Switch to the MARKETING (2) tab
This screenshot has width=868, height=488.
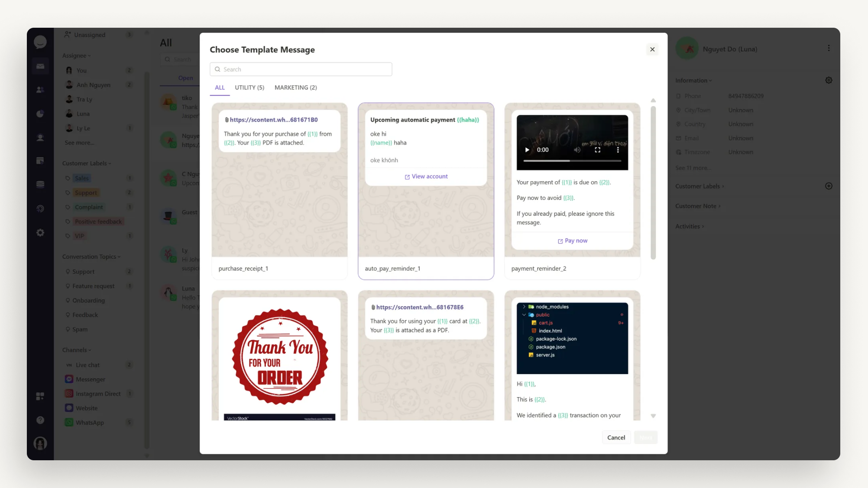click(295, 88)
